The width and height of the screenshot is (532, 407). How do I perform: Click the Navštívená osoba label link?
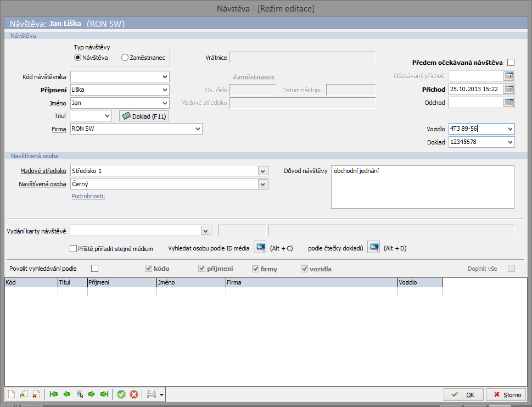tap(42, 185)
